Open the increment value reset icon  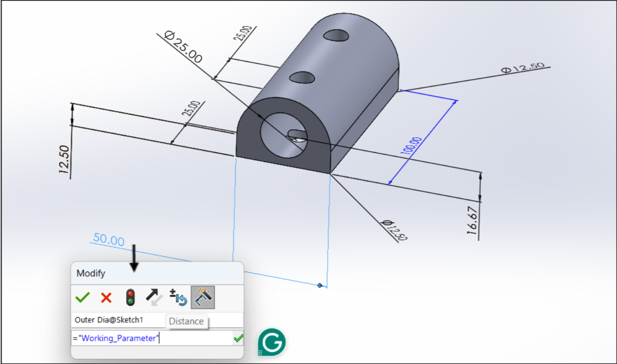pos(178,298)
